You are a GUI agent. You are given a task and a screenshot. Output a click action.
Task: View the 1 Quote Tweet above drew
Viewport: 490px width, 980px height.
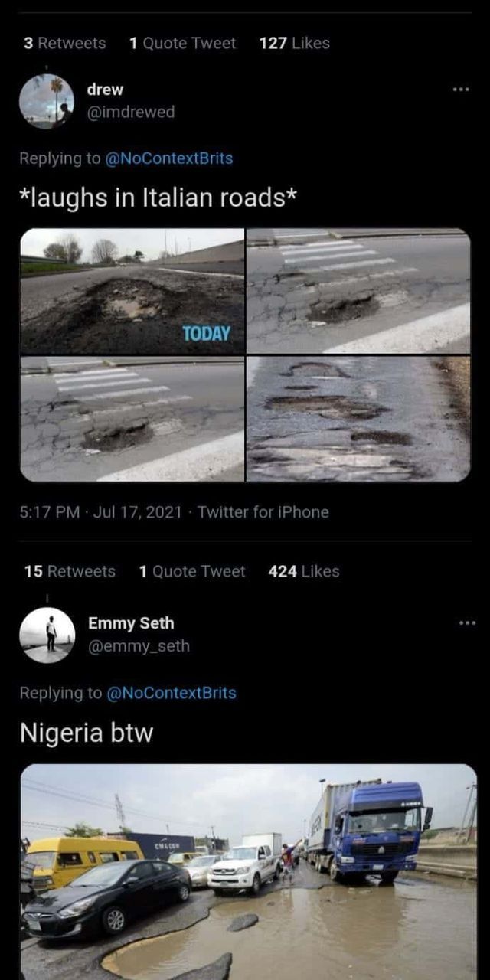click(x=181, y=44)
